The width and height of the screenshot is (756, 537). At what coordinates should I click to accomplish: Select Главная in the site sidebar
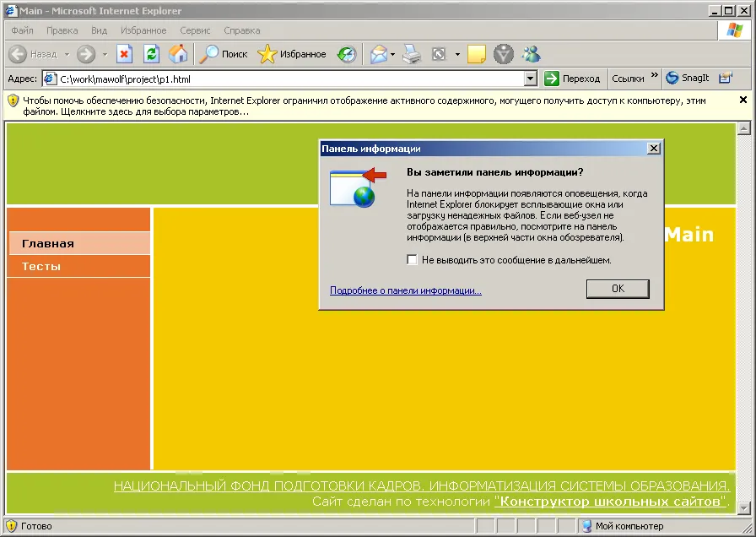click(79, 244)
